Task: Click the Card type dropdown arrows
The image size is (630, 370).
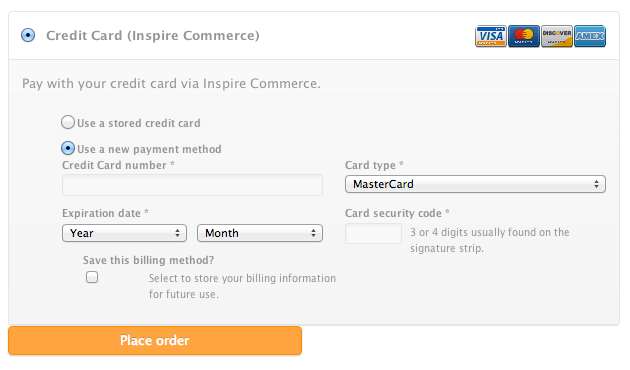Action: tap(596, 184)
